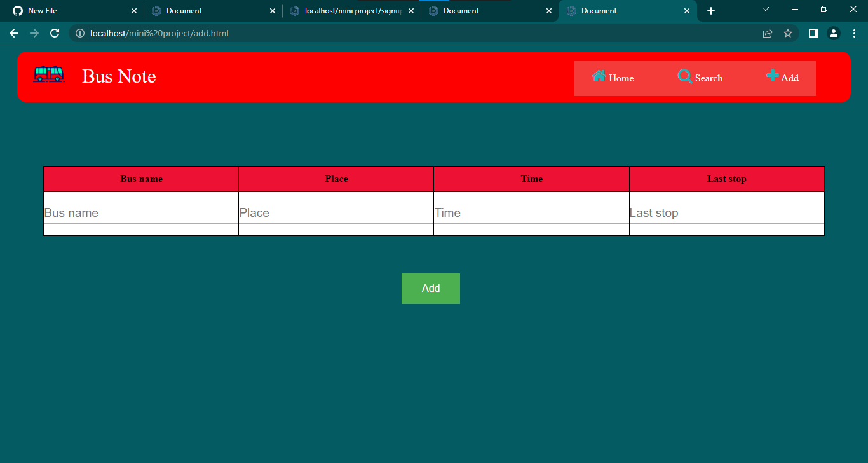Click the address bar URL

pos(159,33)
